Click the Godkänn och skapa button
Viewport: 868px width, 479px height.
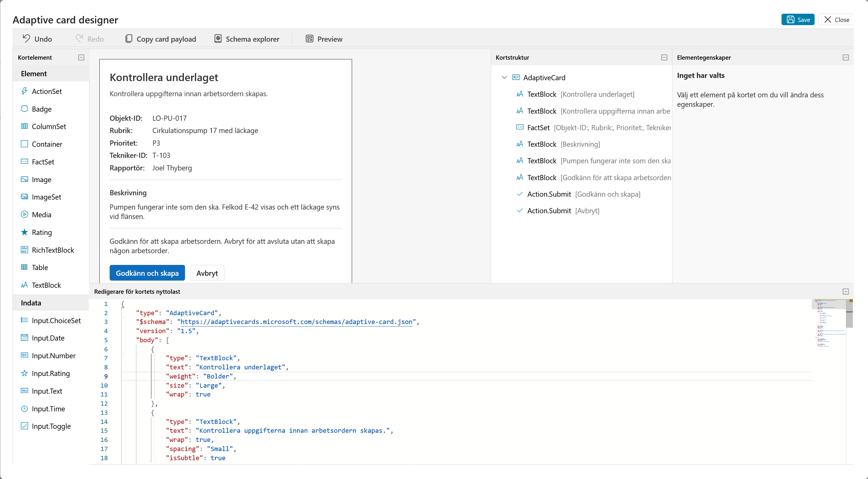point(147,273)
